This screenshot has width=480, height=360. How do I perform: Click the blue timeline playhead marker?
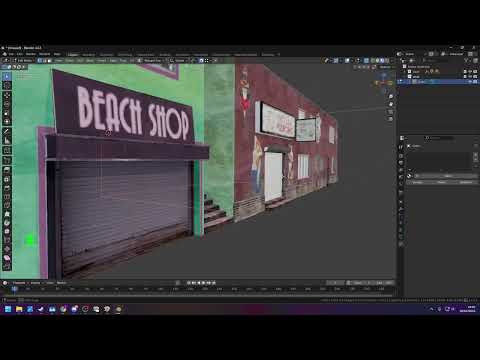[14, 289]
